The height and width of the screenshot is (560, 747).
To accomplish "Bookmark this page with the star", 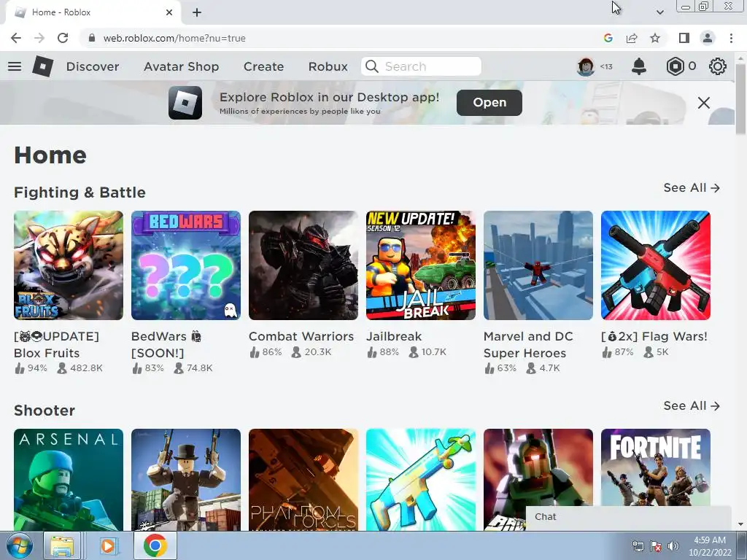I will pos(655,38).
